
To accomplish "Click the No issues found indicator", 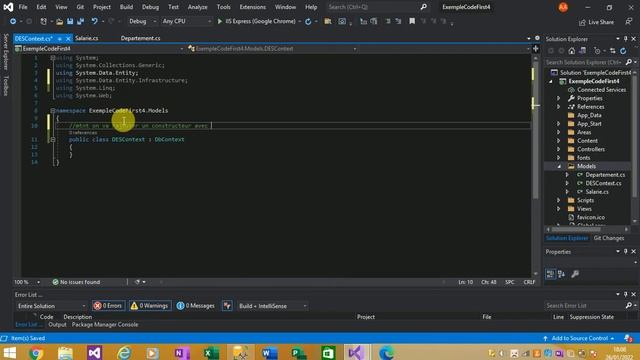I will [76, 282].
